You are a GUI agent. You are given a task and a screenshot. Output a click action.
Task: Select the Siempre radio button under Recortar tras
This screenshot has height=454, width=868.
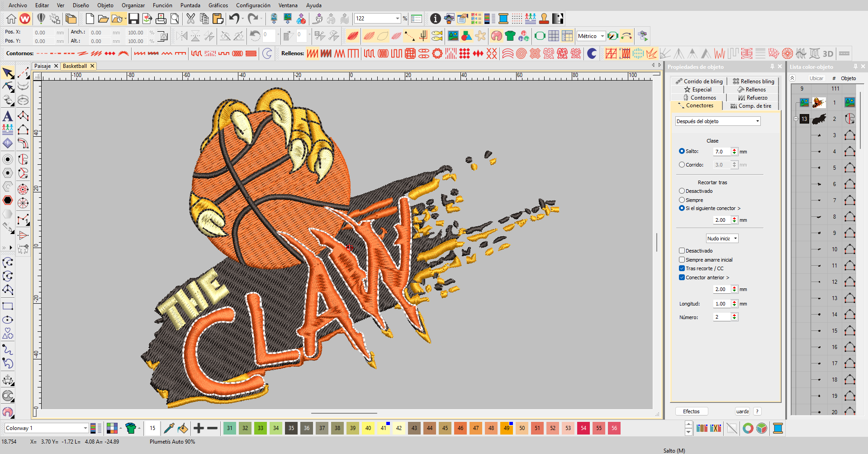[682, 200]
